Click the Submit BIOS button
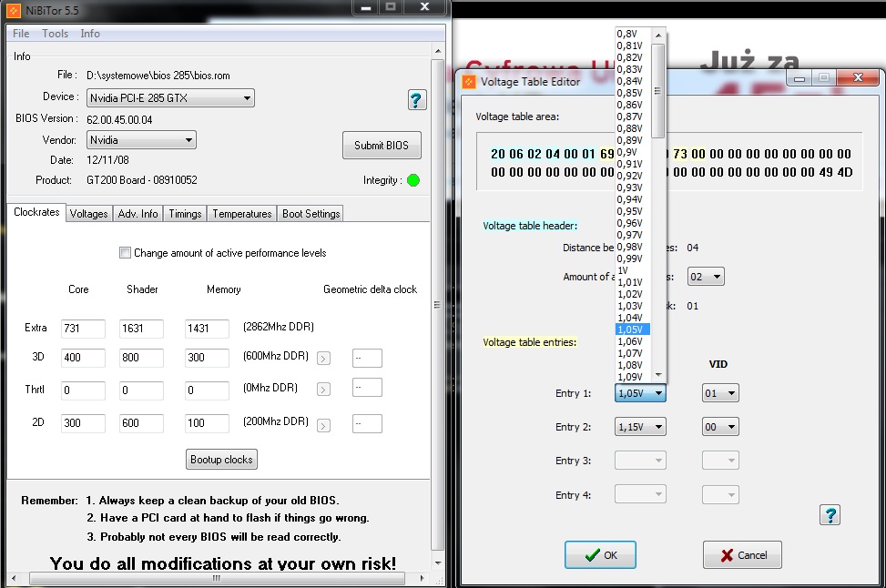 (x=382, y=145)
